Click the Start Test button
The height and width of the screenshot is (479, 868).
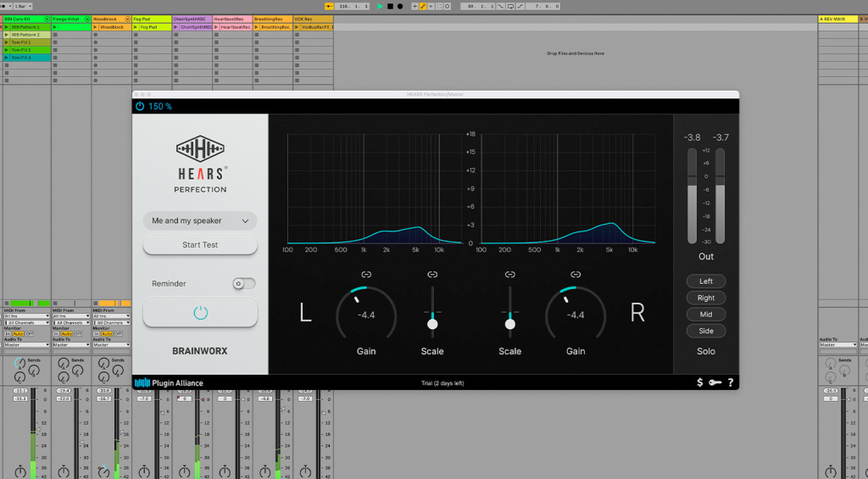pyautogui.click(x=200, y=244)
